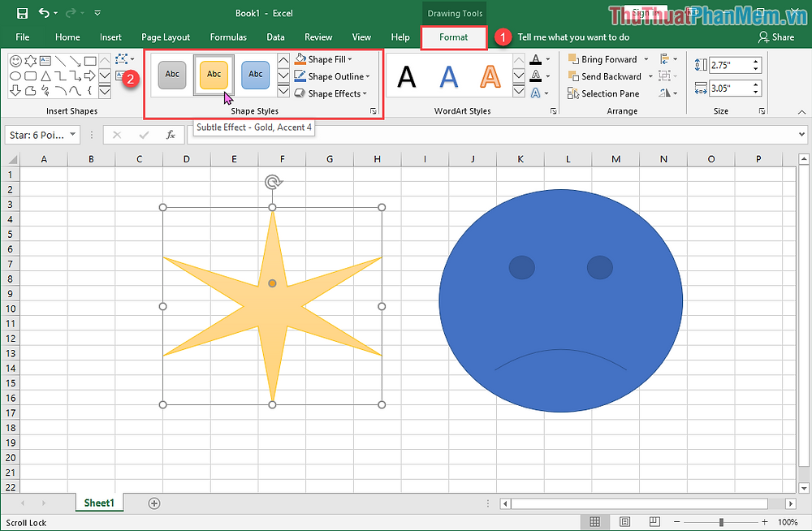Switch to Page Break Preview in status bar
This screenshot has height=531, width=812.
pos(654,522)
